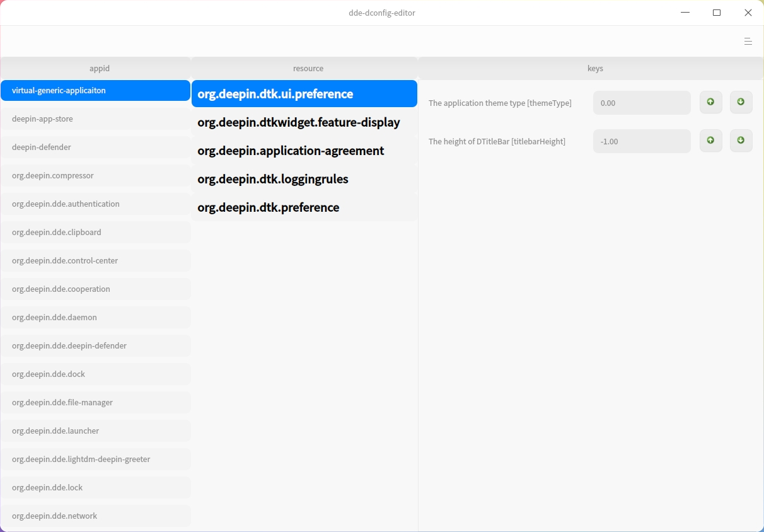Click the down arrow icon for themeType
Image resolution: width=764 pixels, height=532 pixels.
coord(741,102)
